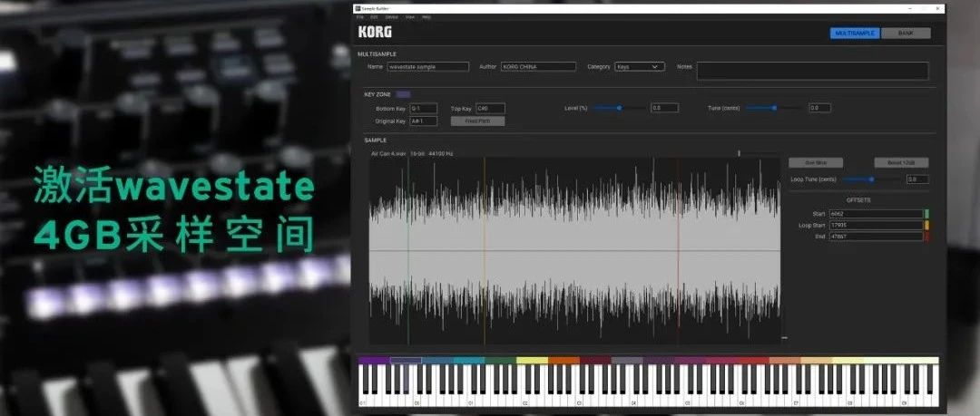The width and height of the screenshot is (980, 416).
Task: Click the KORG logo
Action: (375, 32)
